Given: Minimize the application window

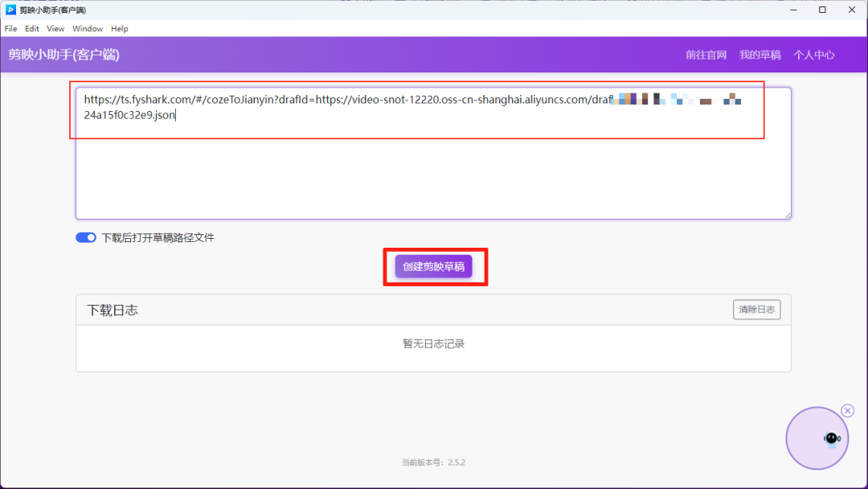Looking at the screenshot, I should (x=793, y=10).
